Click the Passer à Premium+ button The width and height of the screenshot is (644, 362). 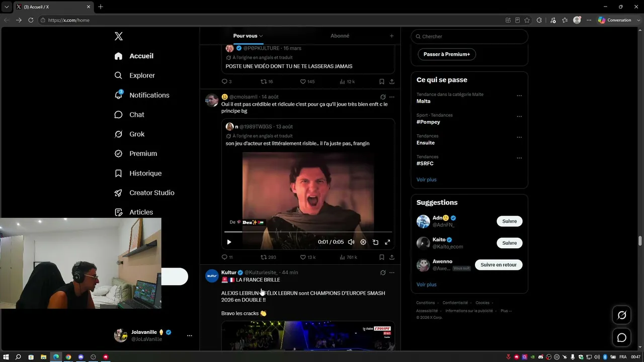tap(447, 54)
